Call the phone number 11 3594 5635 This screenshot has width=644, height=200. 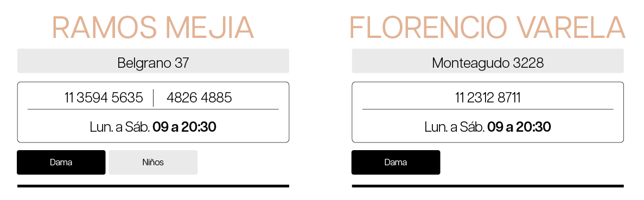point(104,98)
